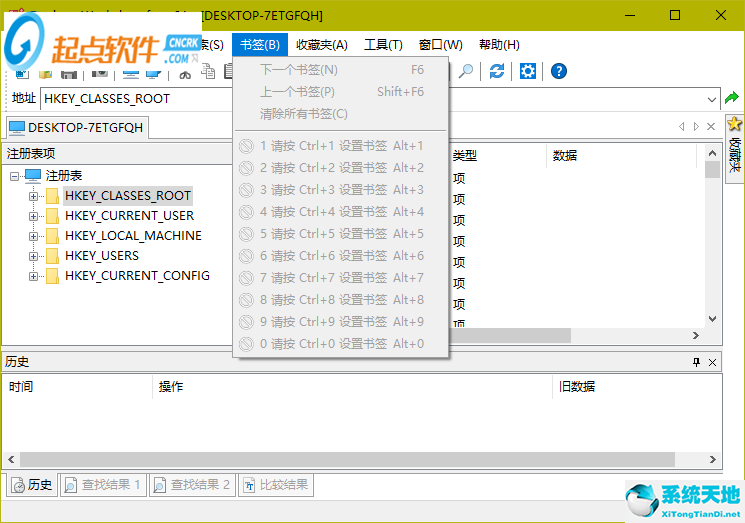Select bookmark slot 2 Alt+2 entry
Viewport: 745px width, 523px height.
pyautogui.click(x=341, y=168)
